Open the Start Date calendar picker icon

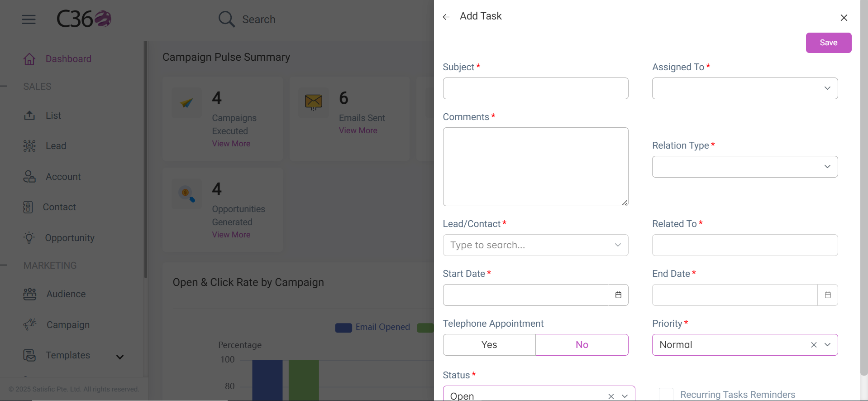click(x=618, y=295)
